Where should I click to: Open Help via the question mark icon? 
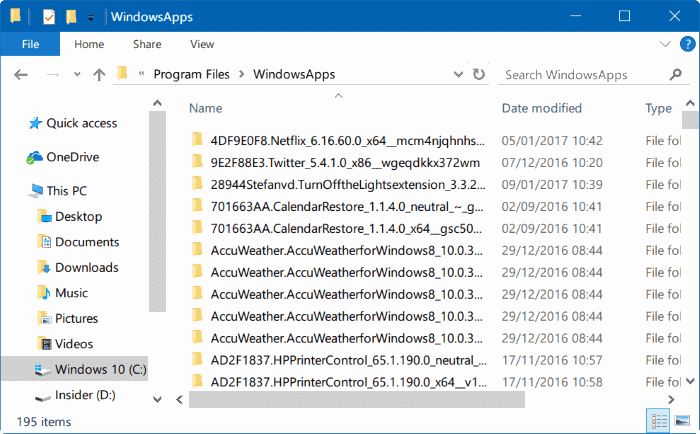click(687, 44)
